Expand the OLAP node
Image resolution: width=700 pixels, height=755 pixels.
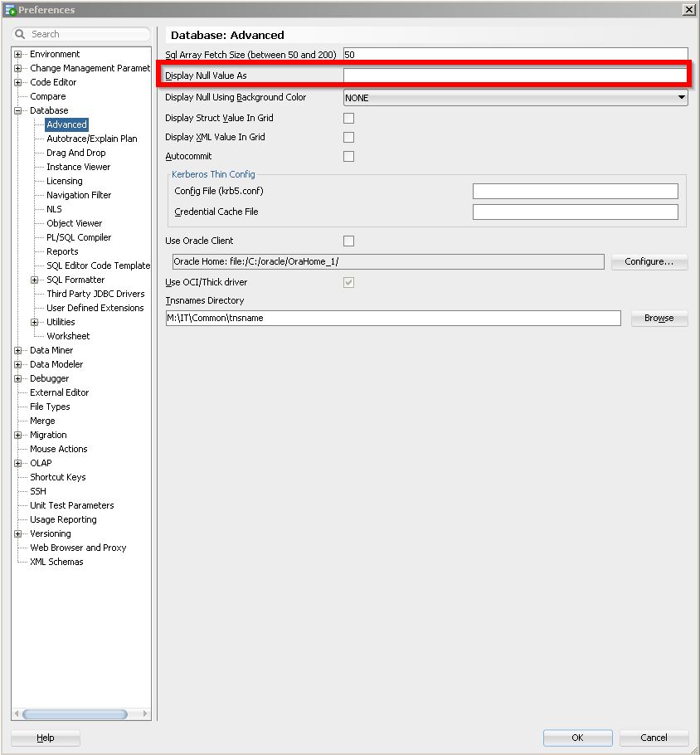pos(17,463)
